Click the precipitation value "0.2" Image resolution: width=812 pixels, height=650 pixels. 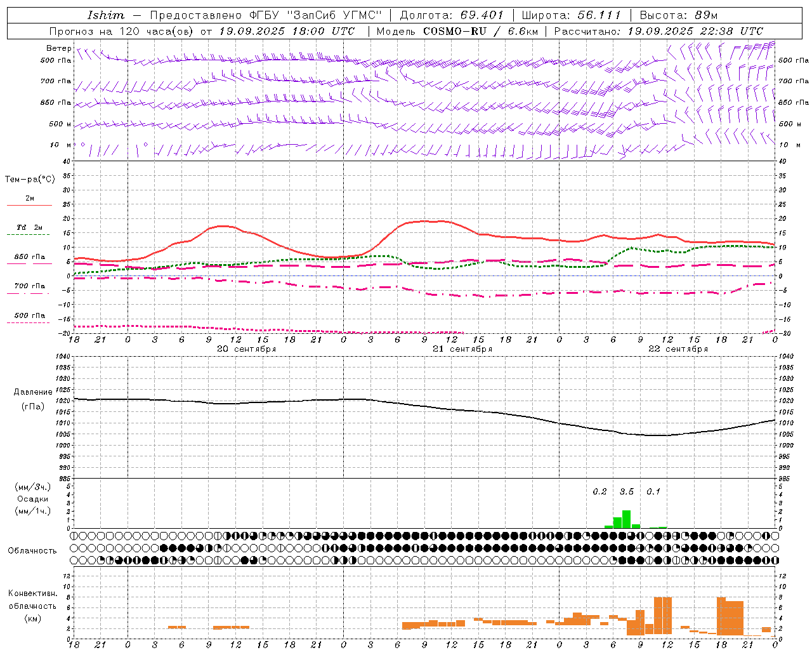(x=599, y=492)
